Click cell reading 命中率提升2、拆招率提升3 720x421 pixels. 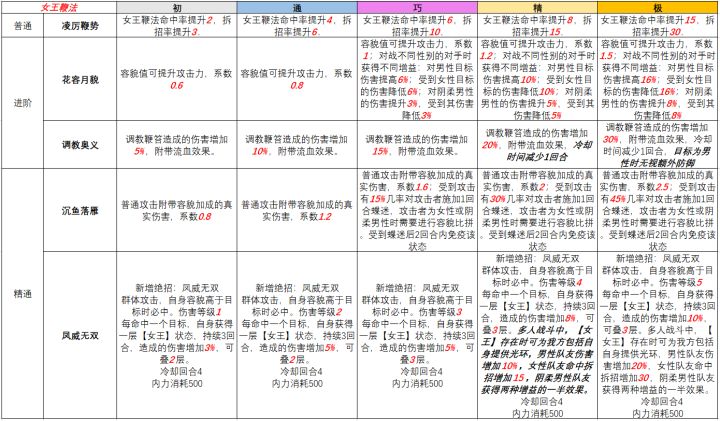[177, 25]
